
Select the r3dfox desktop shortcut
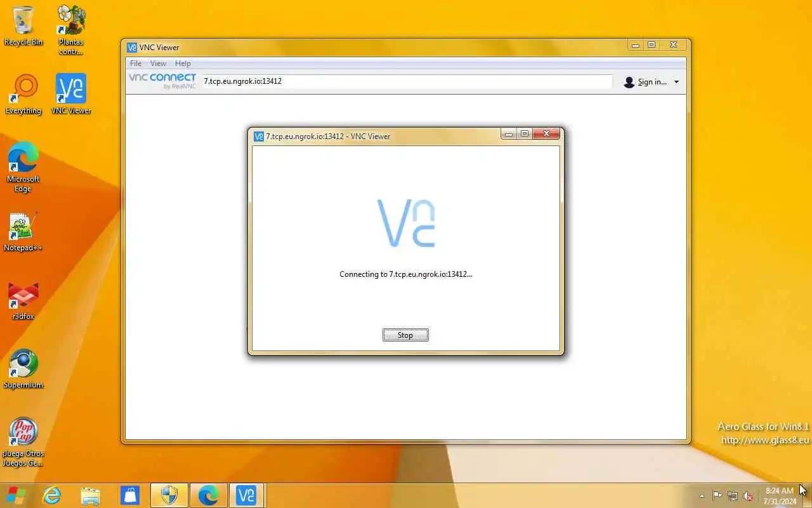(23, 300)
